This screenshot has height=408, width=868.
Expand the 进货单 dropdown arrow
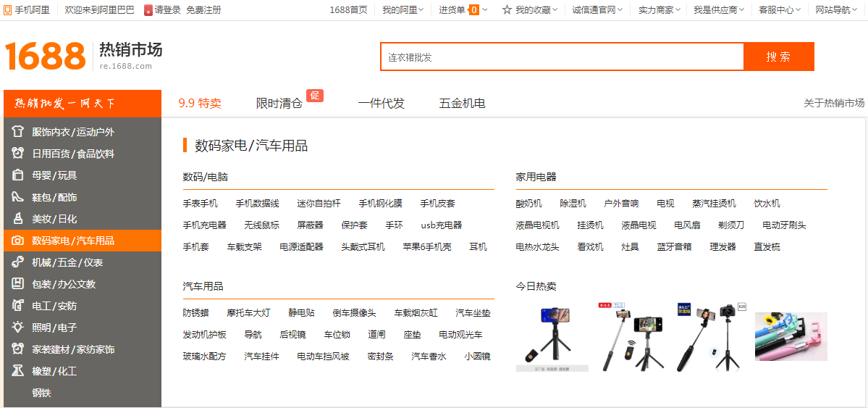(x=485, y=9)
